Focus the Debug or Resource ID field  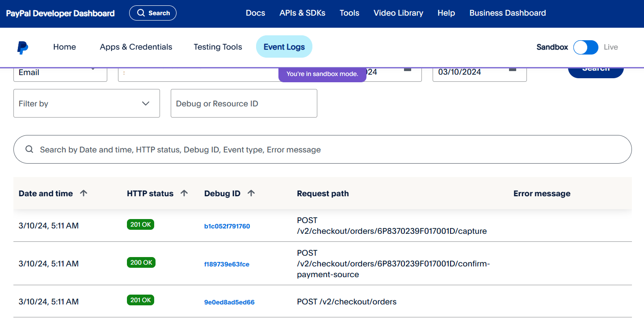pos(244,103)
